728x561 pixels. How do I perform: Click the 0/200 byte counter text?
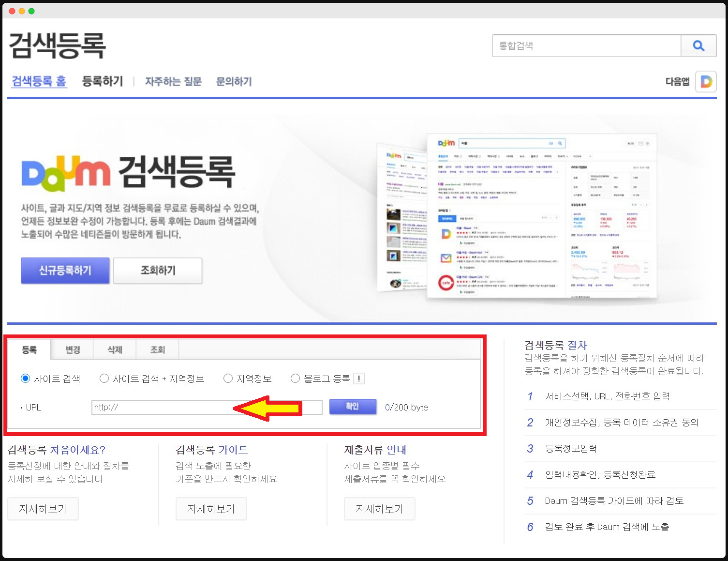click(406, 408)
